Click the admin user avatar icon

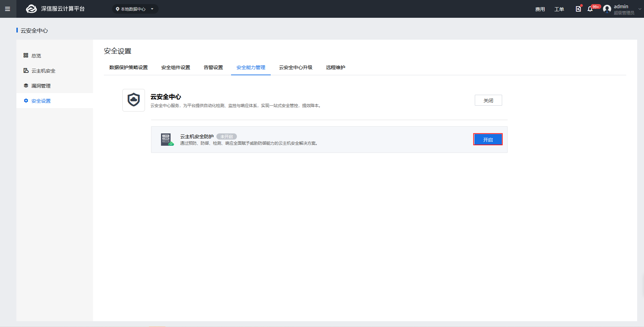click(x=607, y=9)
